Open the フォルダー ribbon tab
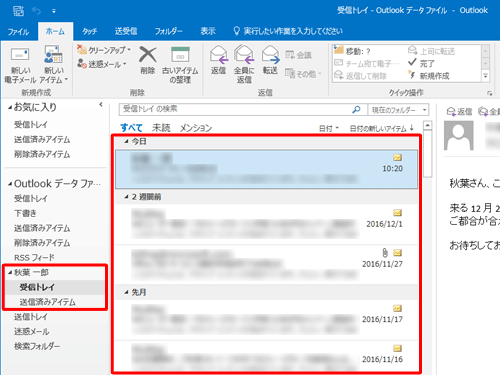The image size is (500, 375). (168, 31)
